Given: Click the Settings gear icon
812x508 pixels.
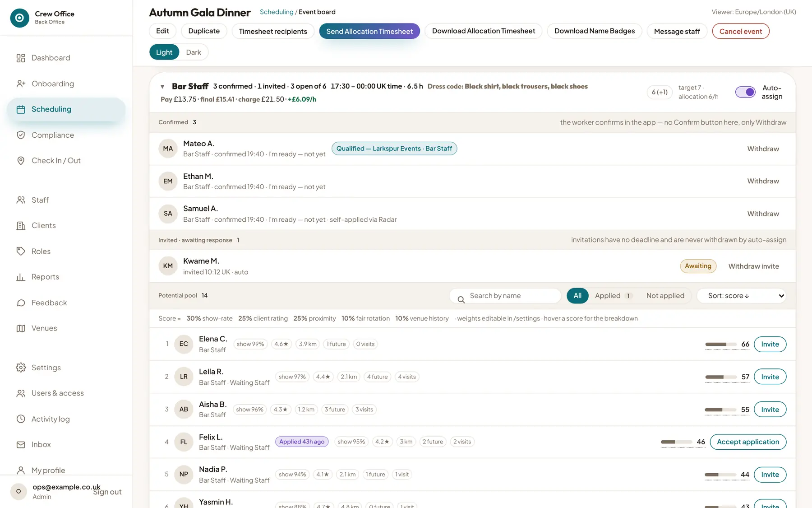Looking at the screenshot, I should tap(21, 368).
